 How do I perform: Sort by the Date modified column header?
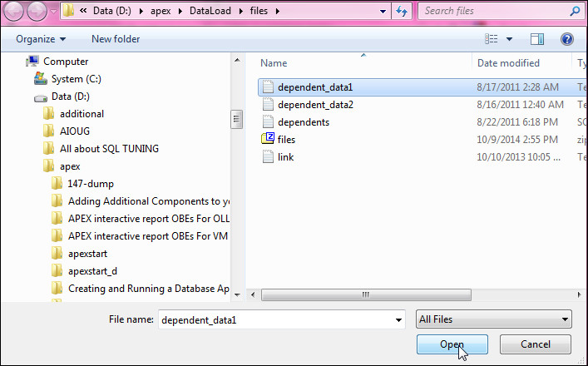click(508, 63)
